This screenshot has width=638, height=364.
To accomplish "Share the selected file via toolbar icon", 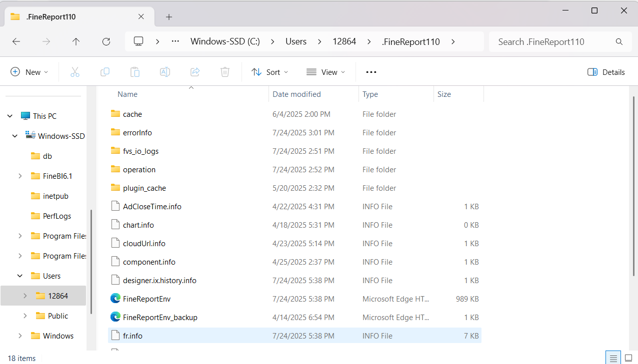I will [195, 72].
